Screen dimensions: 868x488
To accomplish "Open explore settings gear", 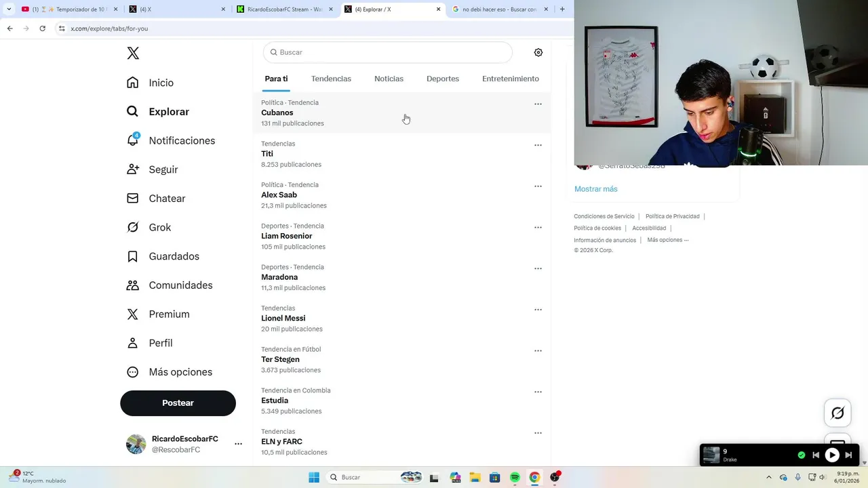I will tap(538, 52).
